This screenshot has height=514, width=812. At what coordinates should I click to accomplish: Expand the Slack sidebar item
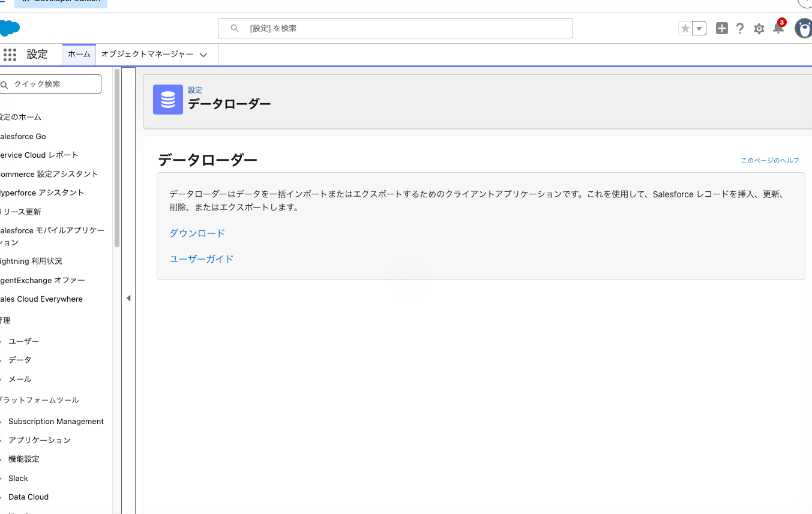point(18,478)
